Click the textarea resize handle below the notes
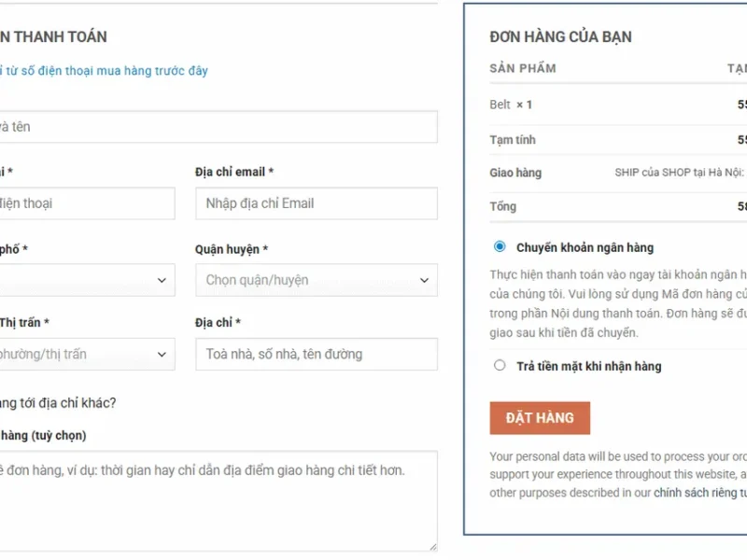Image resolution: width=747 pixels, height=560 pixels. point(433,546)
